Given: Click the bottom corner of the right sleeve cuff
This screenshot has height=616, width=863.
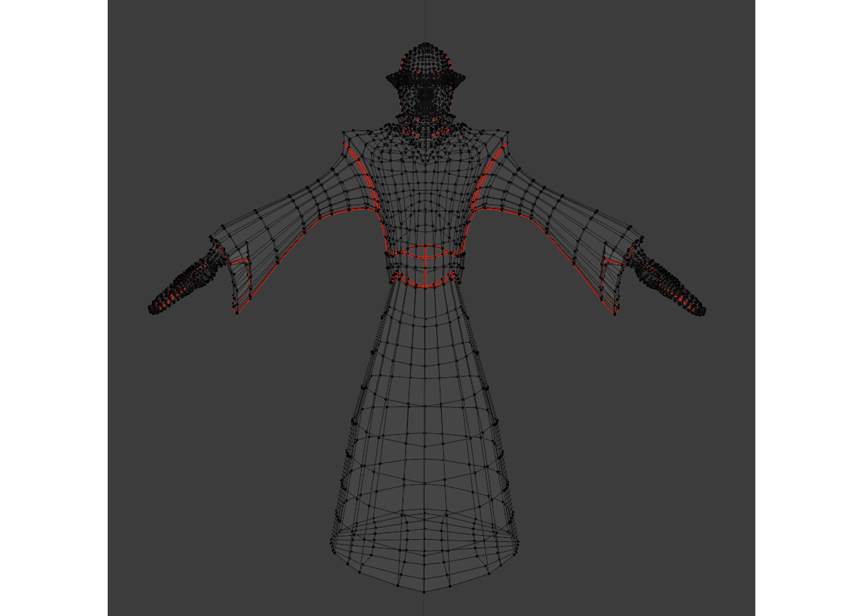Looking at the screenshot, I should pos(615,314).
